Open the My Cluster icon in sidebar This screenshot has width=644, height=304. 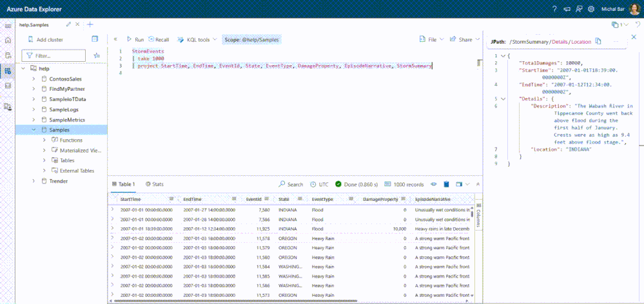click(x=7, y=107)
